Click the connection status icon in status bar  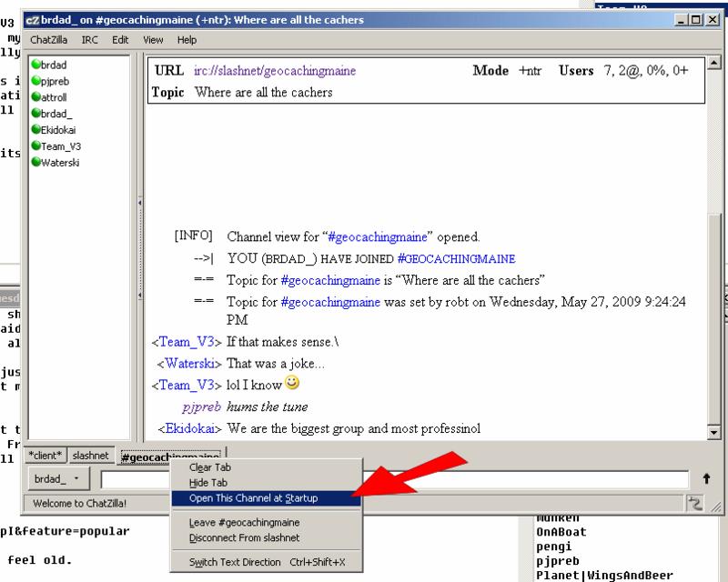tap(696, 503)
